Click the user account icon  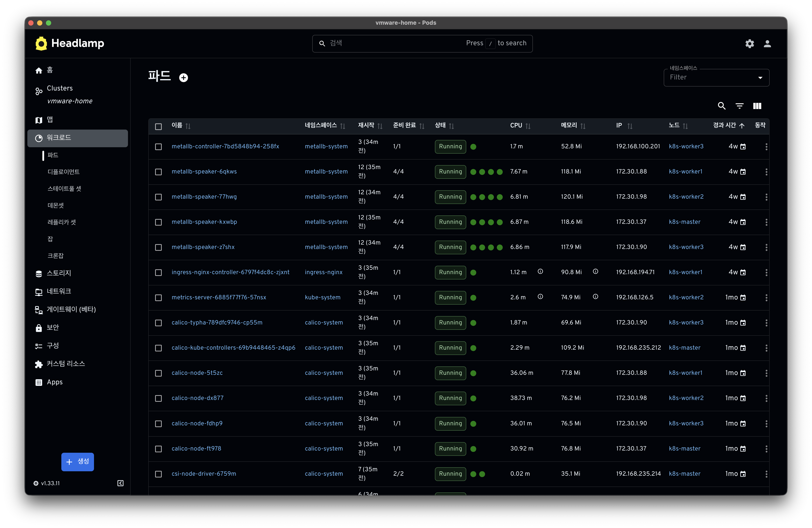(767, 44)
